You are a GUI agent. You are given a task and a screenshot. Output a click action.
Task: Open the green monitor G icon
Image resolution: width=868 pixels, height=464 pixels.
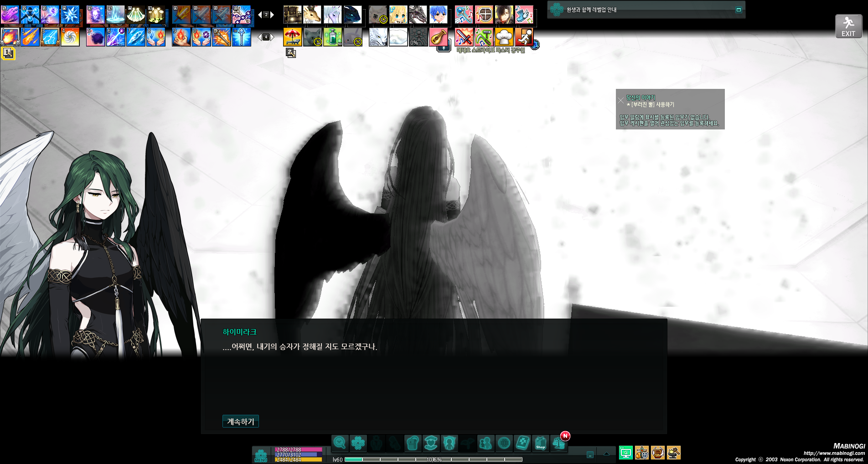(x=626, y=453)
